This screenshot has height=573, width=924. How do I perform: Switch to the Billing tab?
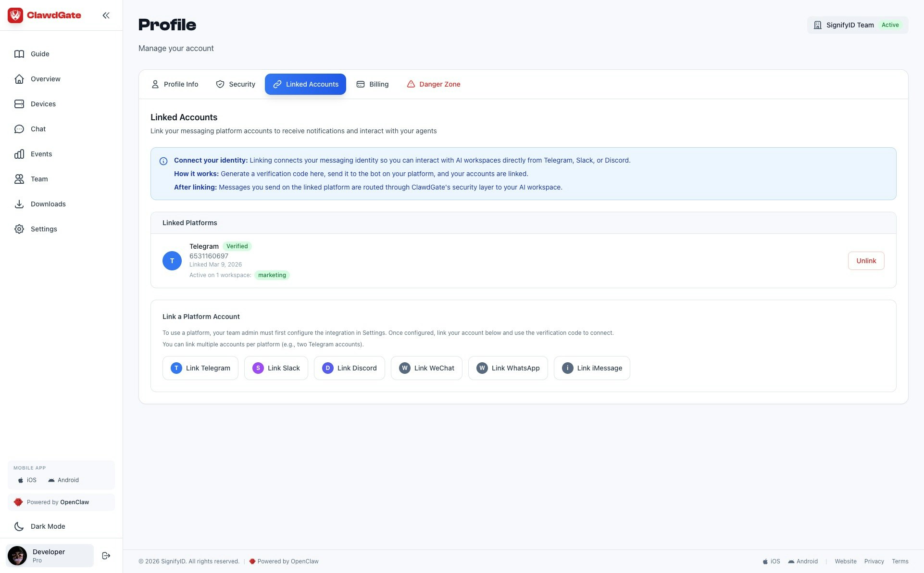(373, 84)
